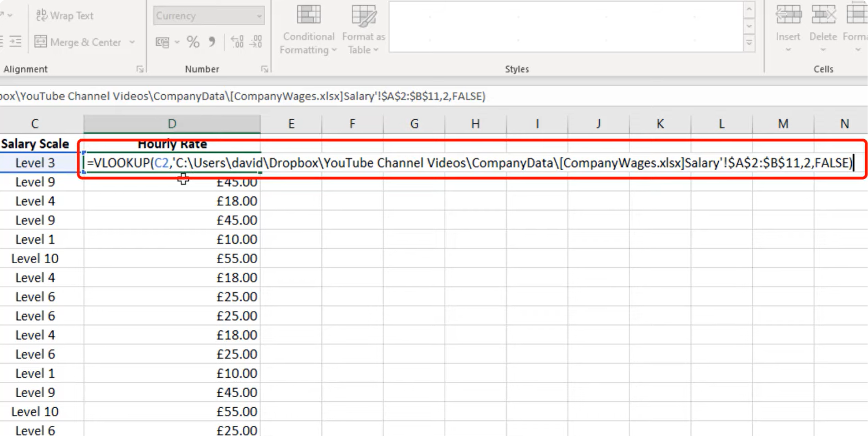Screen dimensions: 868x436
Task: Select column E header
Action: coord(291,124)
